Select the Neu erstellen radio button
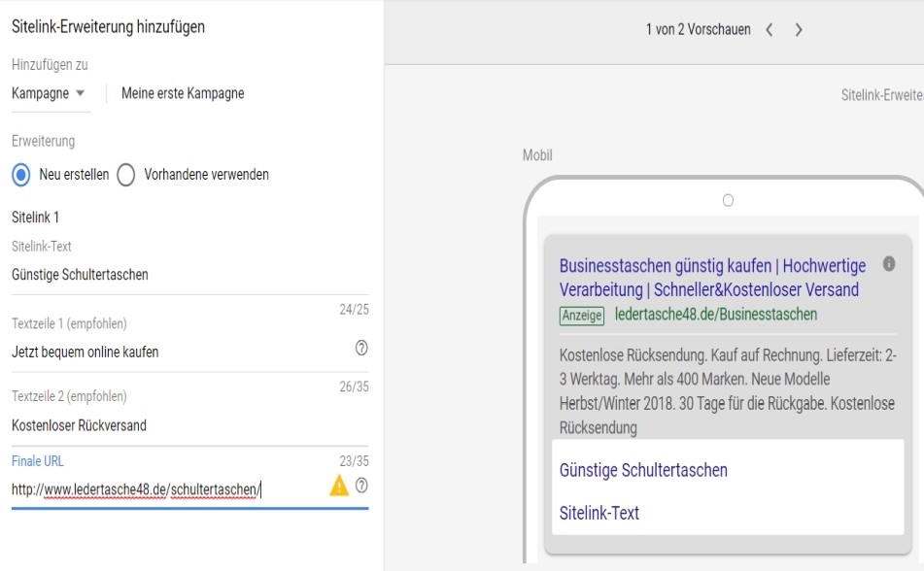Image resolution: width=924 pixels, height=571 pixels. click(20, 175)
